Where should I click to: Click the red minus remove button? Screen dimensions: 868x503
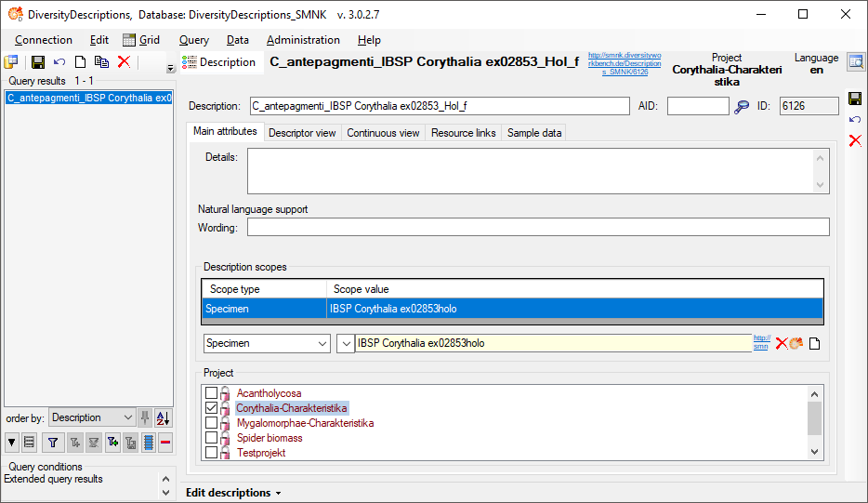point(165,442)
